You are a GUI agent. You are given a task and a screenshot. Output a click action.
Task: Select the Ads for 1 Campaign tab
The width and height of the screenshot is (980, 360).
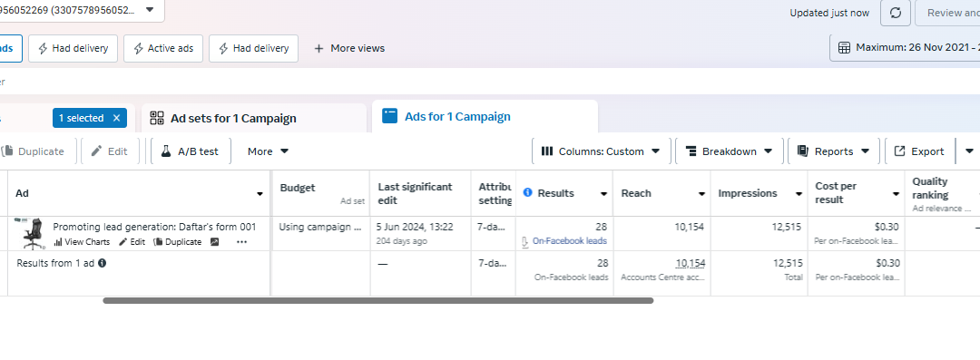(485, 117)
